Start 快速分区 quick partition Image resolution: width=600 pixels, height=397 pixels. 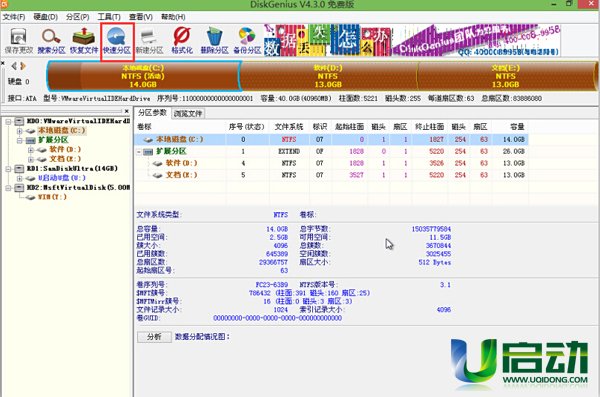[117, 41]
